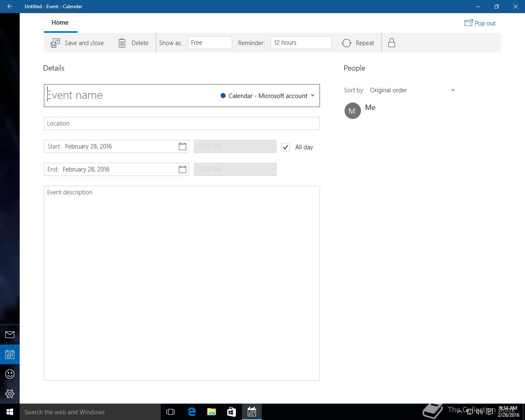Launch Microsoft Edge from taskbar
The width and height of the screenshot is (525, 420).
(192, 412)
